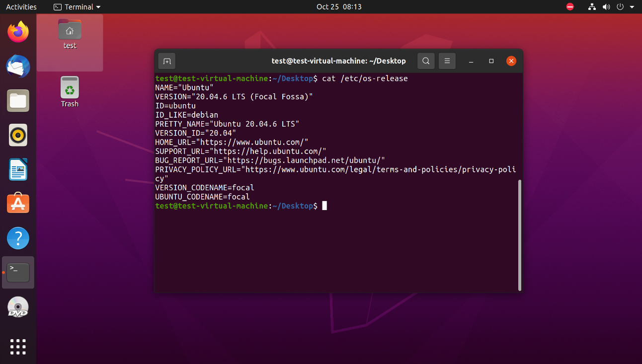Click the BUG_REPORT_URL line
Image resolution: width=642 pixels, height=364 pixels.
pos(270,160)
